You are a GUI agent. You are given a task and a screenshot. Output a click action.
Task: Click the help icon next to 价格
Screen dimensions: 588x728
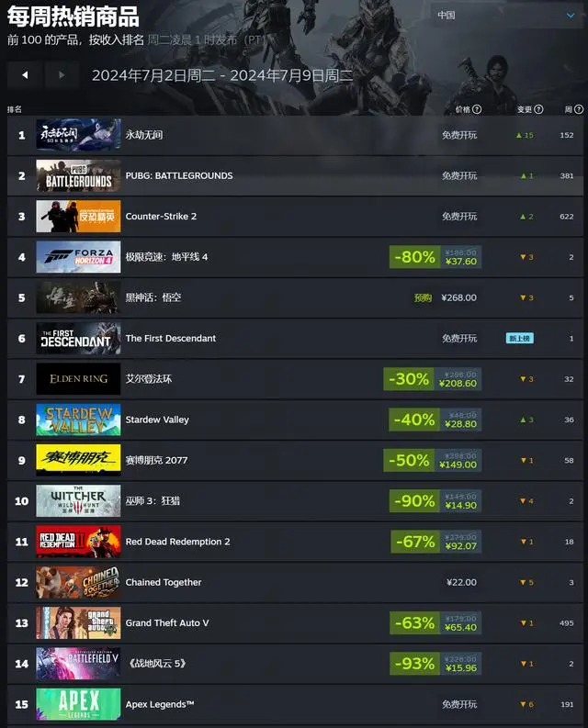pyautogui.click(x=477, y=109)
